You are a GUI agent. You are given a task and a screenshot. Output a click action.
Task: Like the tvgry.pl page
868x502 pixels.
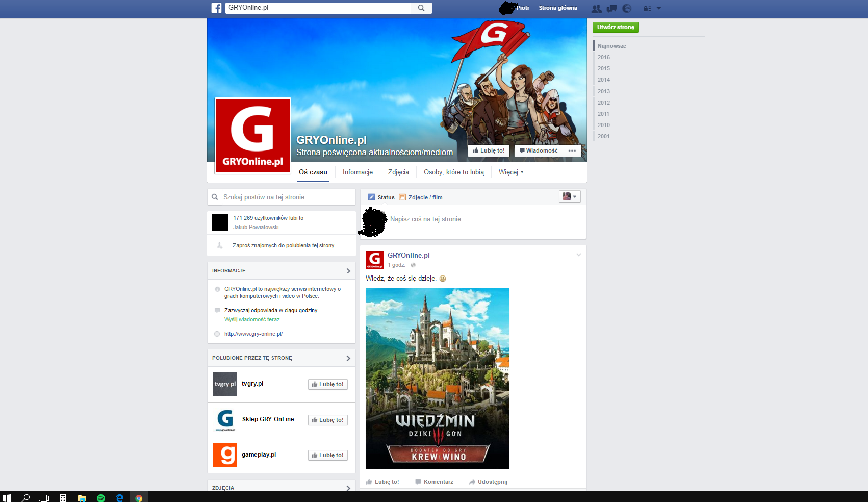(328, 384)
